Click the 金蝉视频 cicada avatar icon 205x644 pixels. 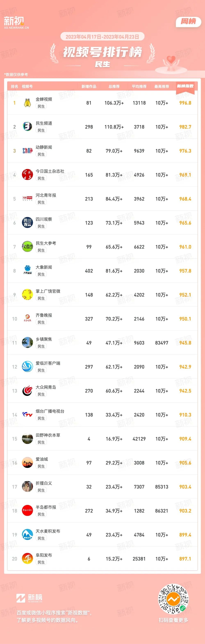pos(27,103)
